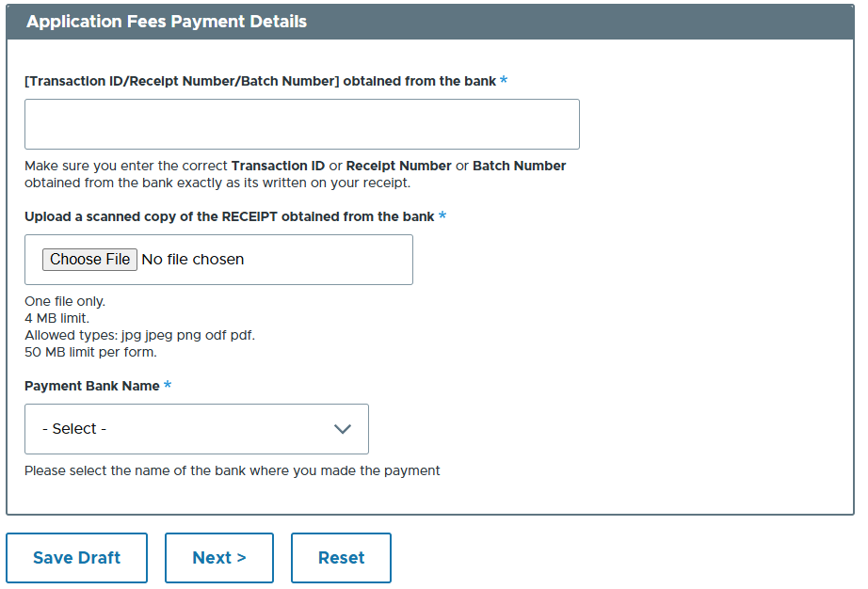Click the 'No file chosen' upload area
The height and width of the screenshot is (589, 868).
click(x=192, y=259)
